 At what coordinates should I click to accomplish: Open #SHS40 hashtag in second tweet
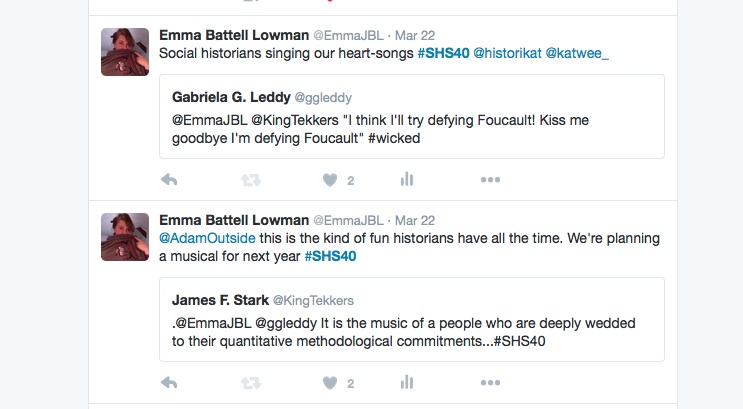pyautogui.click(x=330, y=256)
